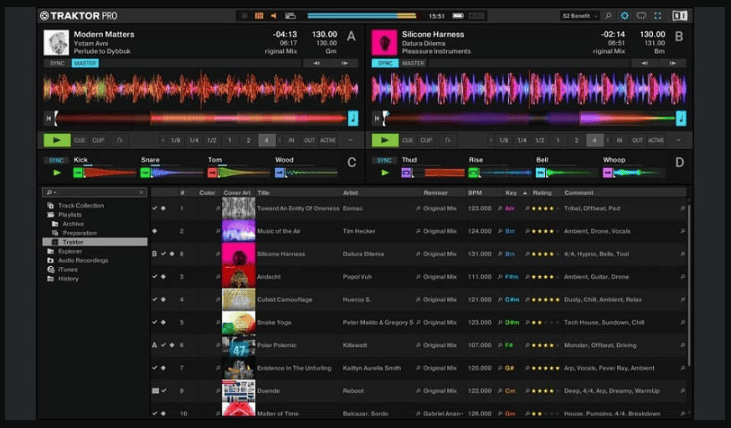
Task: Toggle loop ACTIVE on Deck A
Action: pyautogui.click(x=328, y=140)
